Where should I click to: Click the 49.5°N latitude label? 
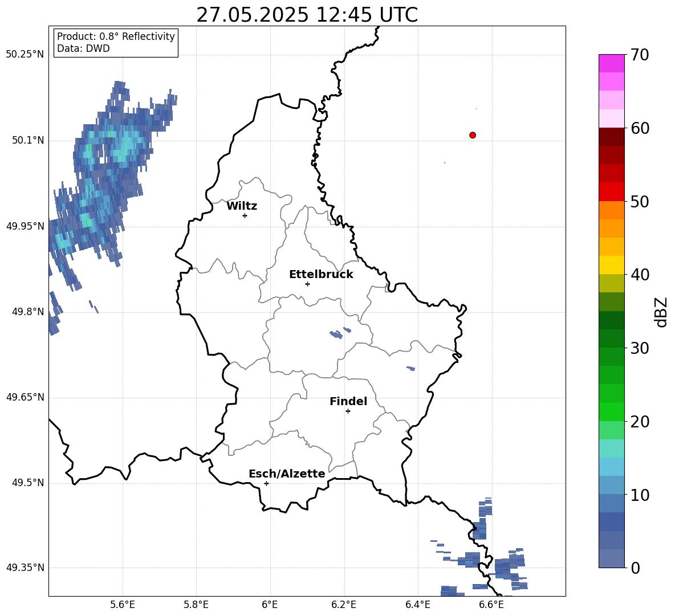(x=28, y=483)
